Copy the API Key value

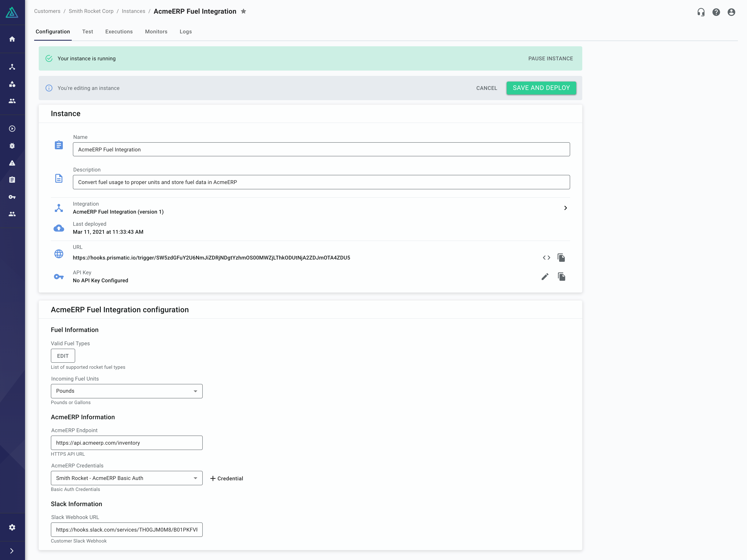pyautogui.click(x=561, y=277)
